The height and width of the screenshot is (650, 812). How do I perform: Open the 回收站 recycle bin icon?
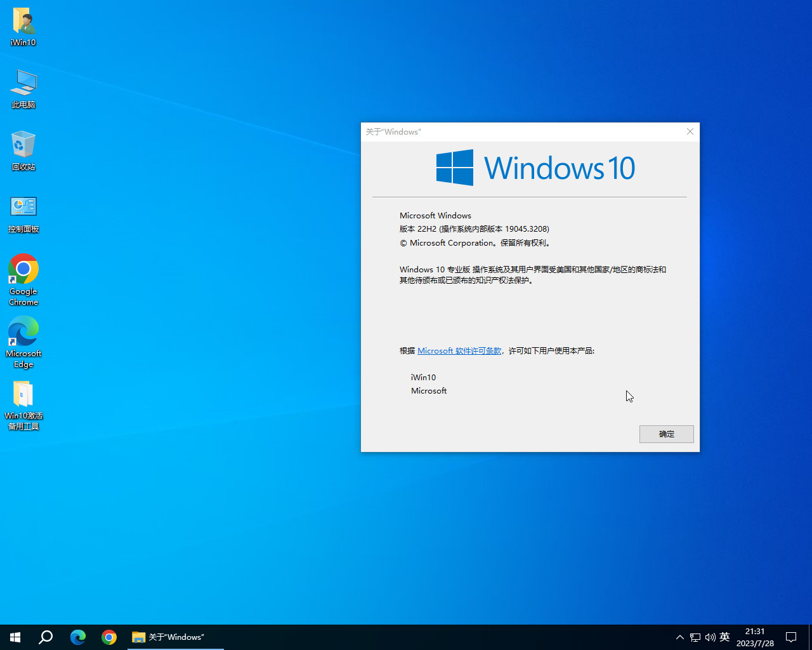23,151
